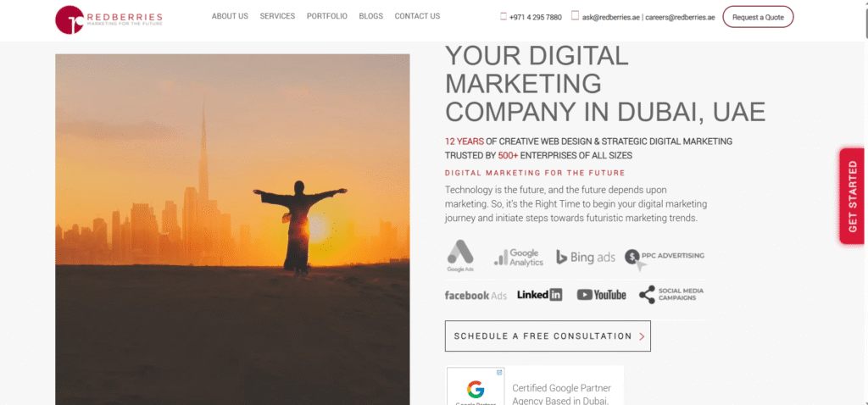Click the Google Ads logo
The height and width of the screenshot is (405, 868).
(460, 256)
